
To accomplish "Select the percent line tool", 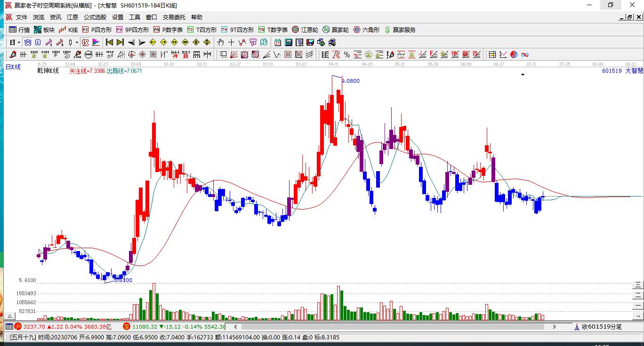I will click(347, 55).
